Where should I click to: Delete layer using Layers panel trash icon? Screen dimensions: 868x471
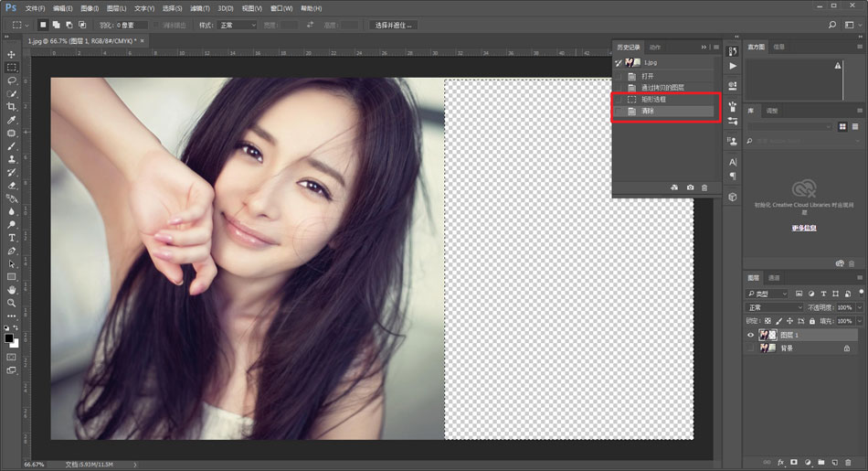click(x=849, y=462)
